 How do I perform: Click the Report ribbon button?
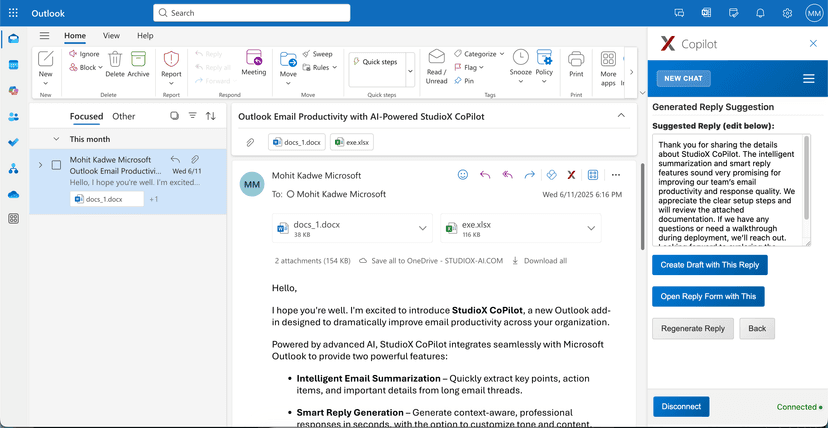pos(171,64)
